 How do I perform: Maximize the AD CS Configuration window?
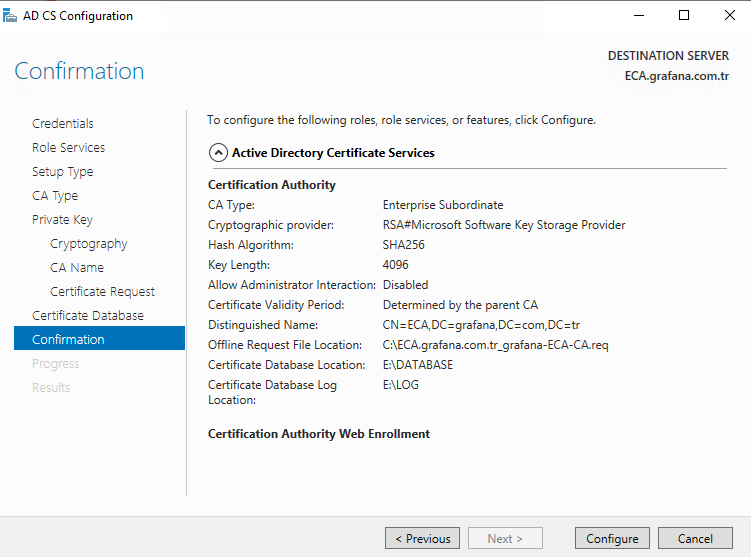pyautogui.click(x=684, y=15)
